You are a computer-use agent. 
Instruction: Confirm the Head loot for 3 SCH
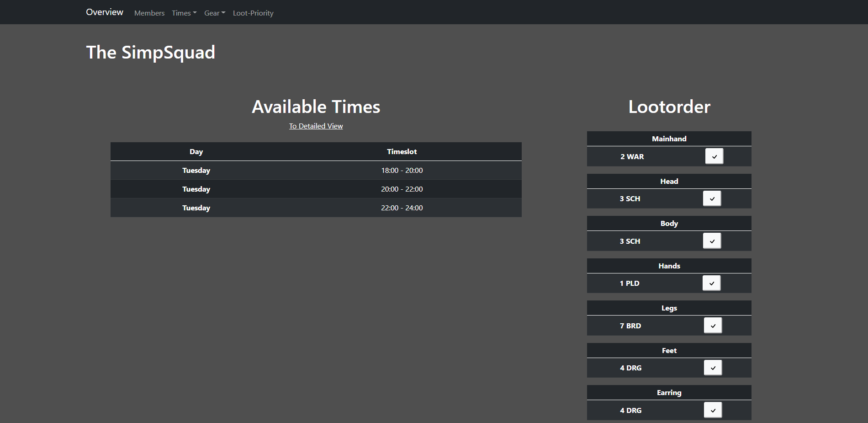click(x=712, y=198)
